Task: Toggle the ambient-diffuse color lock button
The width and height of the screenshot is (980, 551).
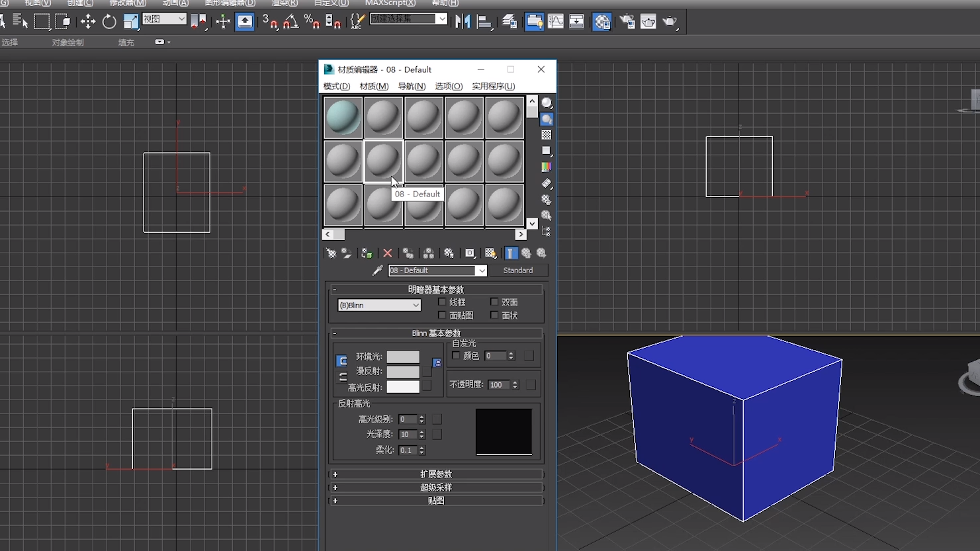Action: tap(437, 363)
